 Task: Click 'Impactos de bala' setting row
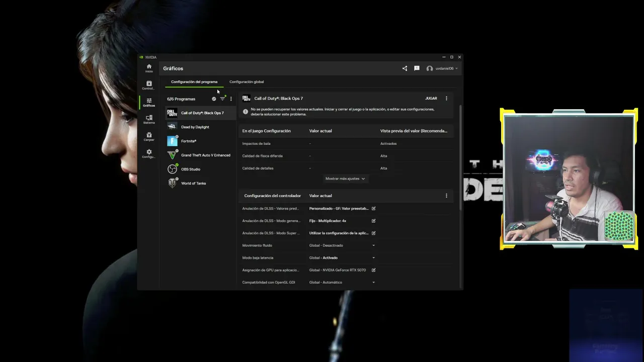[x=346, y=144]
